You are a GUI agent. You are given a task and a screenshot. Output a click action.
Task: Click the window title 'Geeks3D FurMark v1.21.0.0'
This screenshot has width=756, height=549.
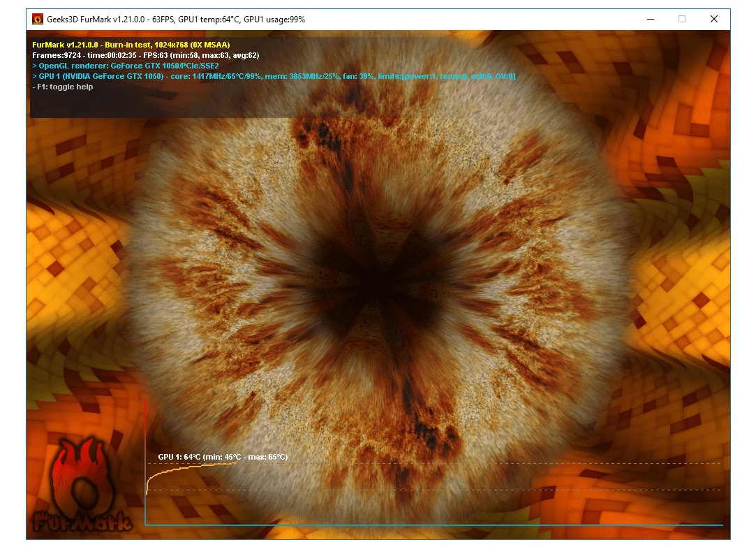coord(175,20)
